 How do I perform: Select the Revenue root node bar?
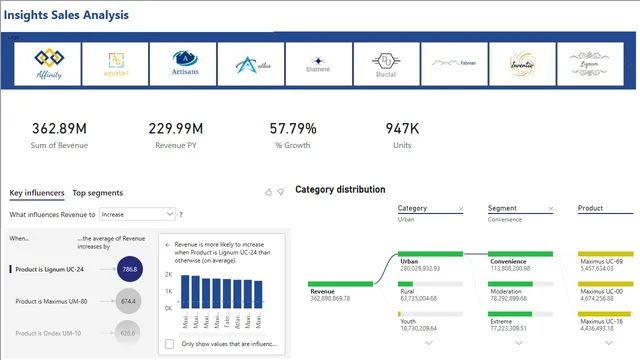click(x=340, y=284)
